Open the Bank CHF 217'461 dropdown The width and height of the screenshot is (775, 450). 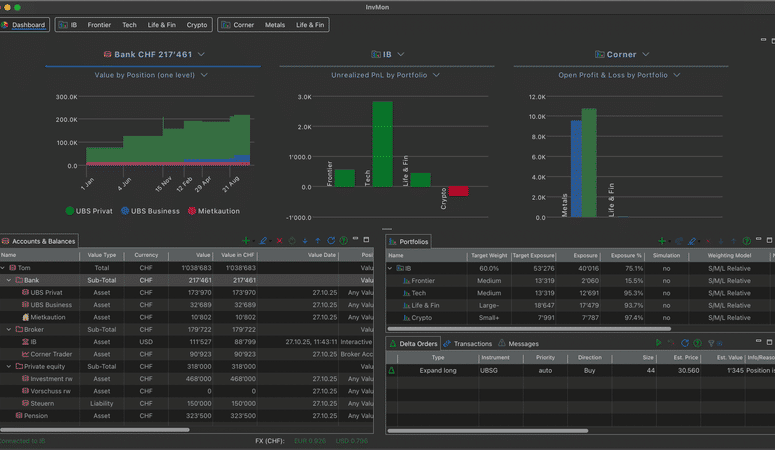(153, 54)
